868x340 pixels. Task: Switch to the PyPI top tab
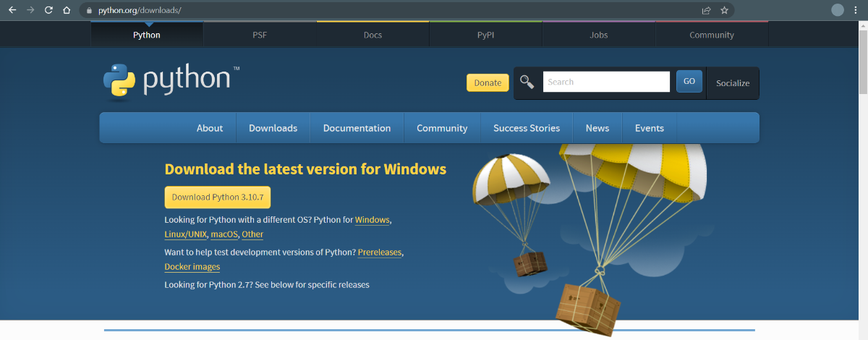point(485,35)
